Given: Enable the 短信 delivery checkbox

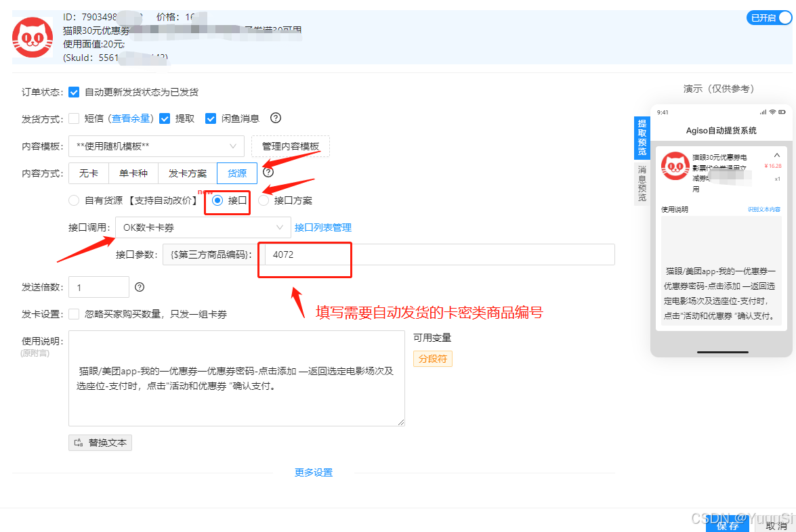Looking at the screenshot, I should pos(74,118).
